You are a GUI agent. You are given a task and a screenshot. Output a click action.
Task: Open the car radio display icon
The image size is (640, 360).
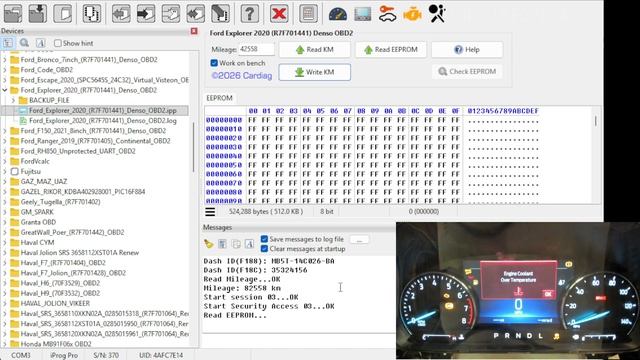pos(363,14)
